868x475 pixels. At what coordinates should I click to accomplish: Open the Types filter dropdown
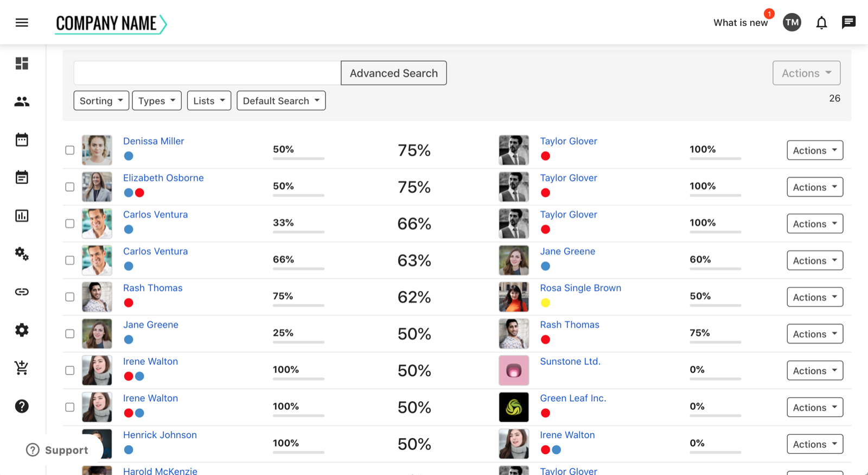click(x=157, y=101)
